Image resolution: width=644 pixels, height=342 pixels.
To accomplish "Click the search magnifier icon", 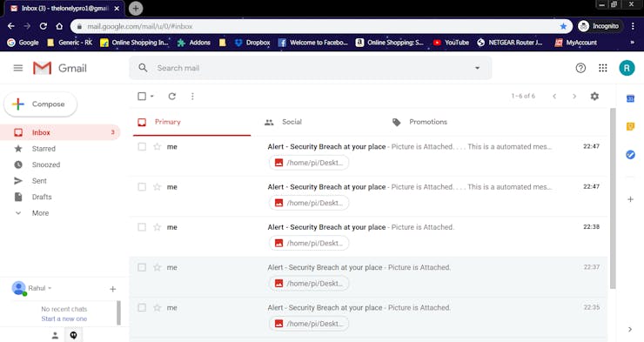I will [x=143, y=68].
